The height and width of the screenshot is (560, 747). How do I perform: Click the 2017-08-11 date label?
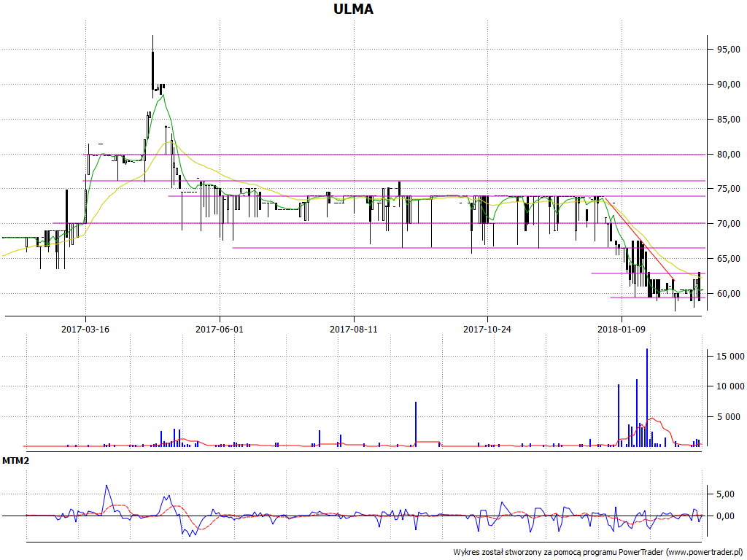(x=354, y=329)
